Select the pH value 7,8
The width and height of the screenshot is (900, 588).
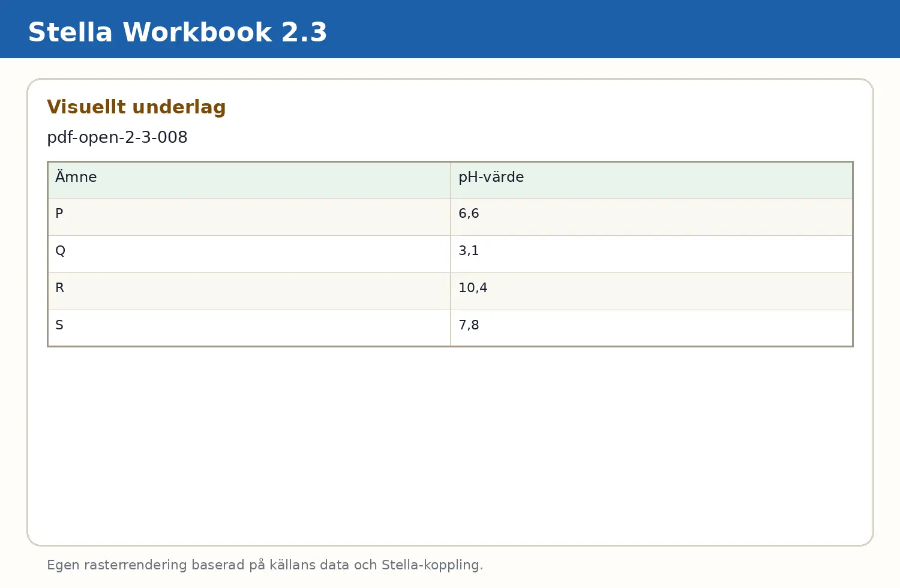[x=652, y=328]
